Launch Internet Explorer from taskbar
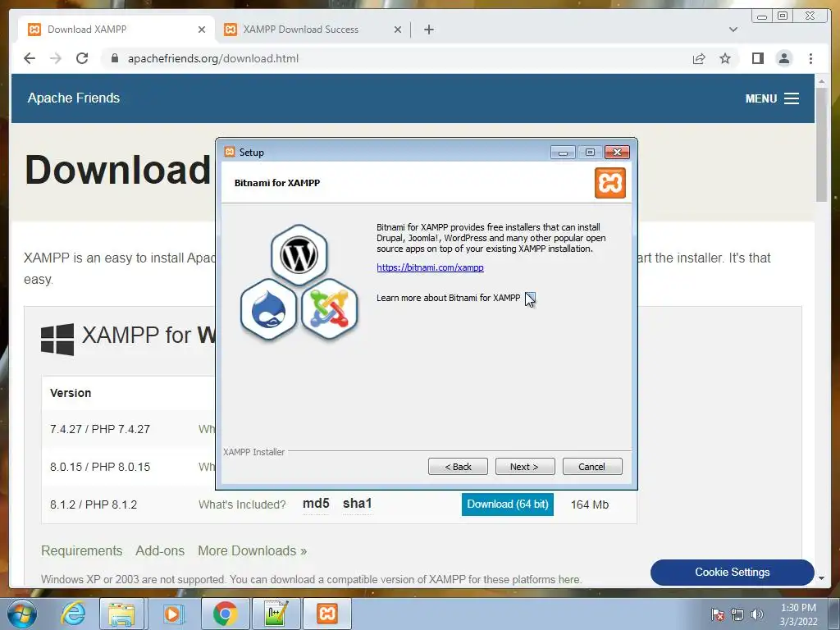 pyautogui.click(x=72, y=614)
